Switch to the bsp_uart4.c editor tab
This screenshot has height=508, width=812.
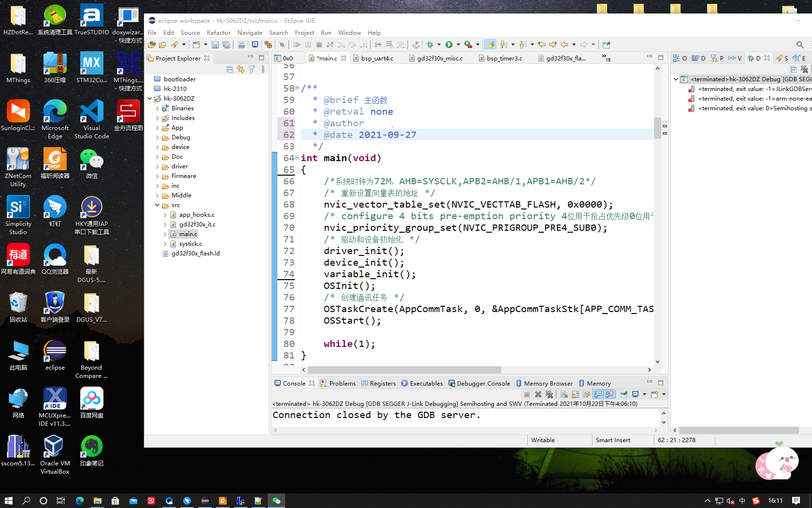(377, 58)
